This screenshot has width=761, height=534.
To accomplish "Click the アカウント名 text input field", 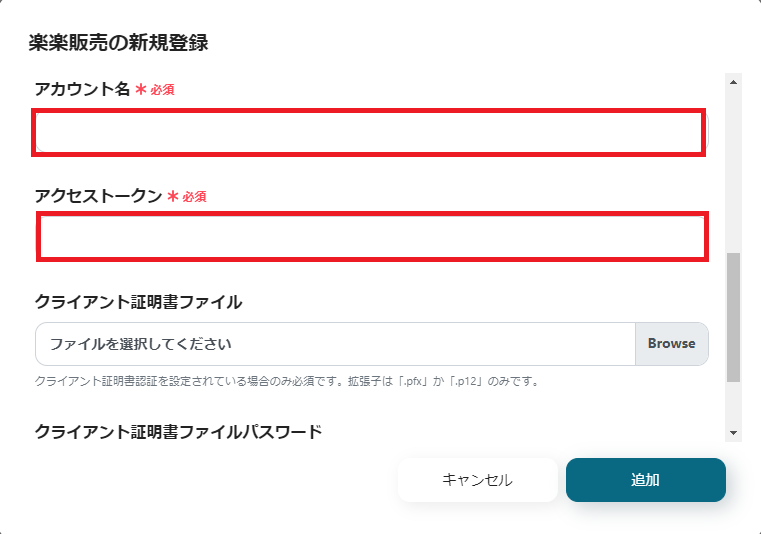I will point(369,132).
